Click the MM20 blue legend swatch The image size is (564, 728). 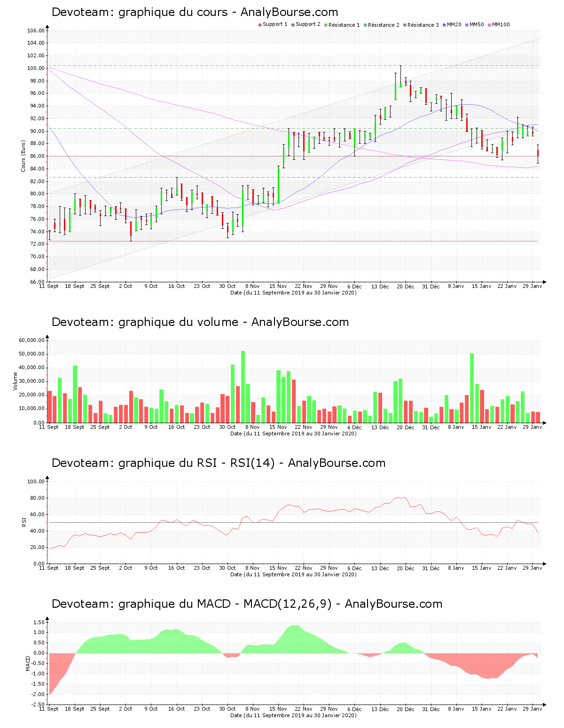(x=444, y=25)
